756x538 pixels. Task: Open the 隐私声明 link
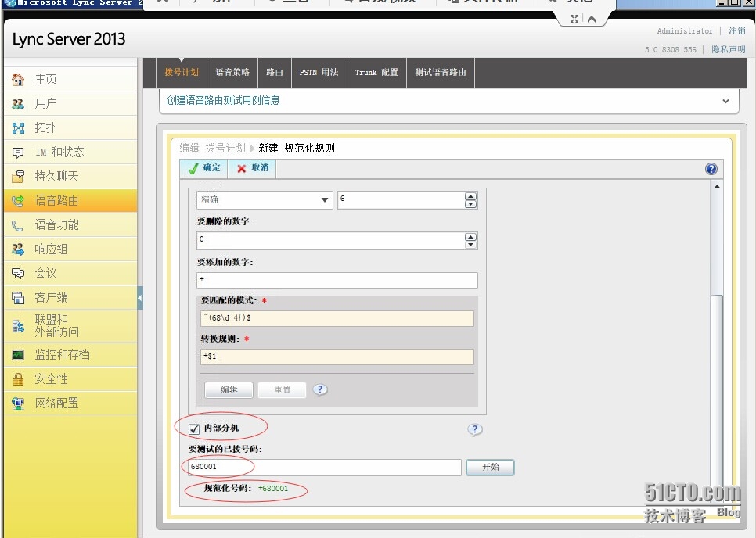click(728, 49)
